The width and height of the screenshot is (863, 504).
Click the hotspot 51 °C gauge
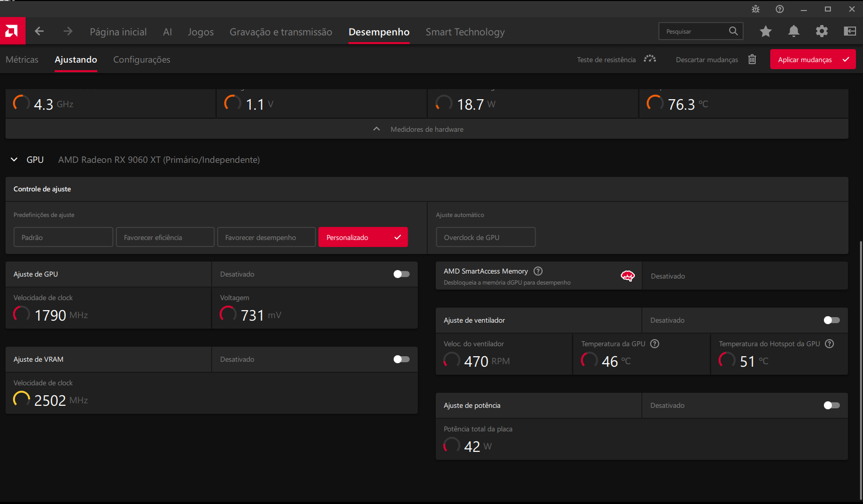727,360
